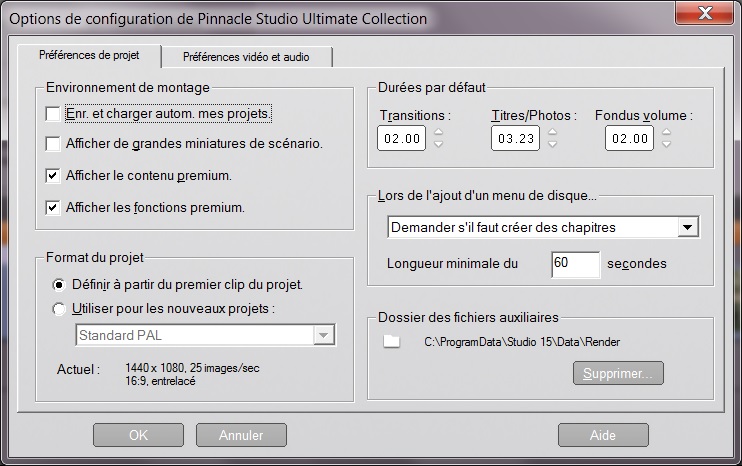742x466 pixels.
Task: Select Utiliser pour les nouveaux projets radio
Action: click(x=59, y=309)
